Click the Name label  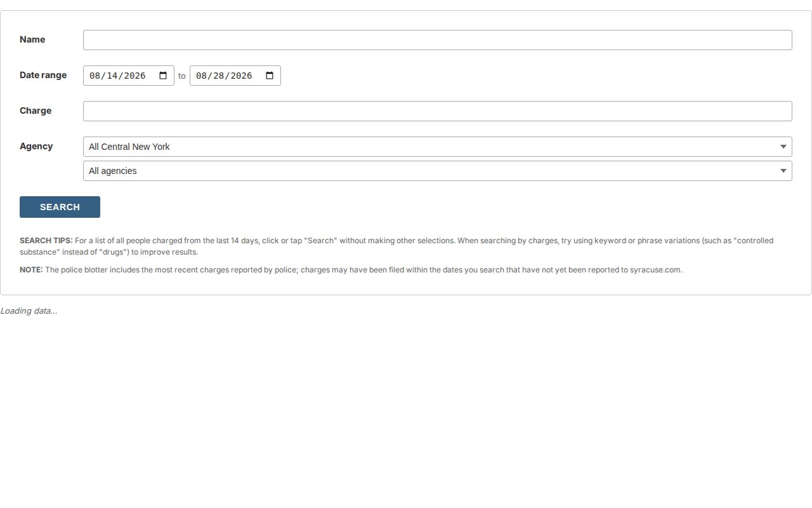click(x=32, y=39)
